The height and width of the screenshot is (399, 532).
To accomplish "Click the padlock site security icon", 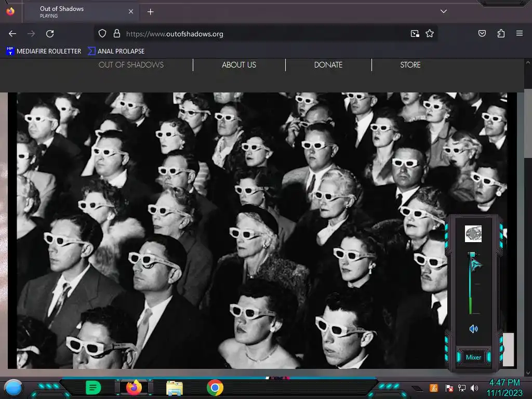I will click(117, 34).
